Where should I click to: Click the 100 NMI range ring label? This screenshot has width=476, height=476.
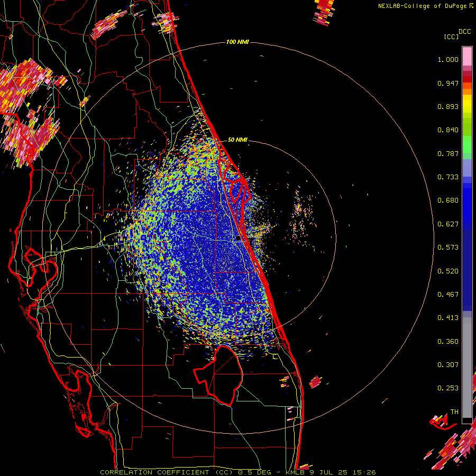pos(237,42)
